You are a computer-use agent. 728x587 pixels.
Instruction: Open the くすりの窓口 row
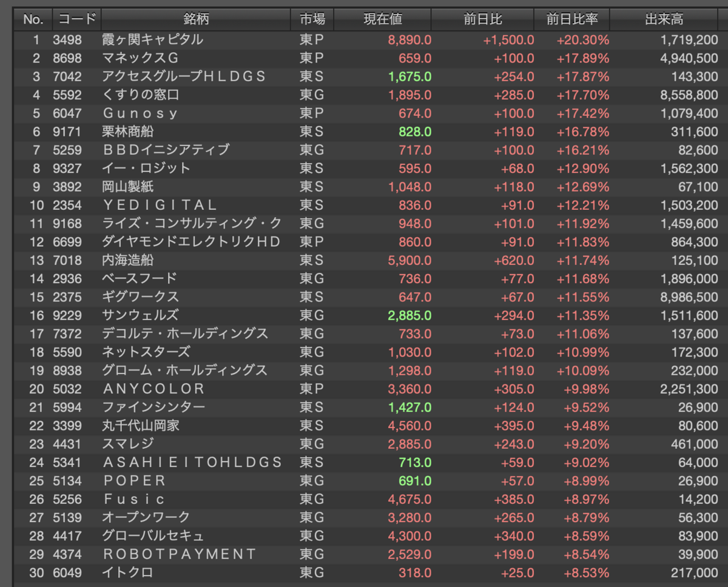point(366,95)
